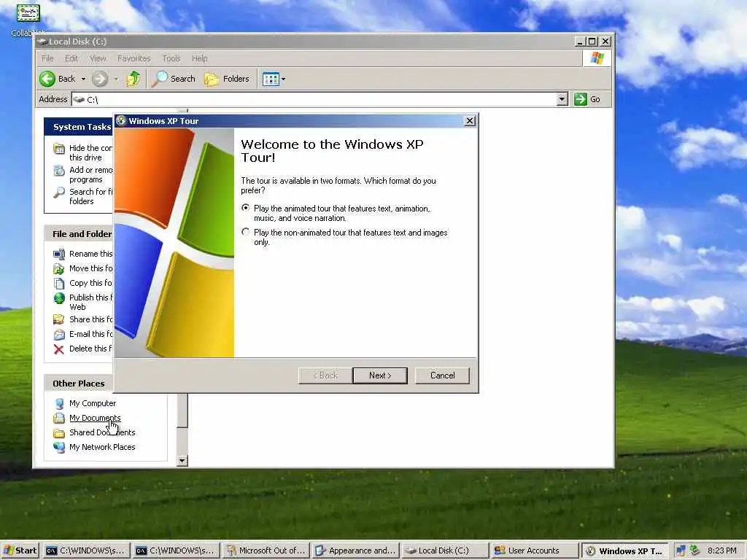Toggle the Folders pane button

[x=227, y=79]
